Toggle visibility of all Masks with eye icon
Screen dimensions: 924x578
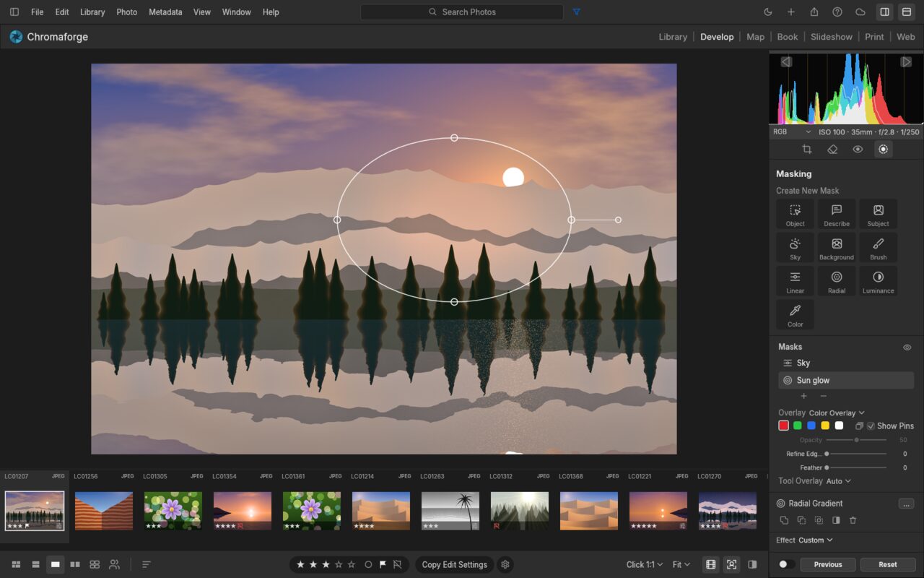[907, 348]
